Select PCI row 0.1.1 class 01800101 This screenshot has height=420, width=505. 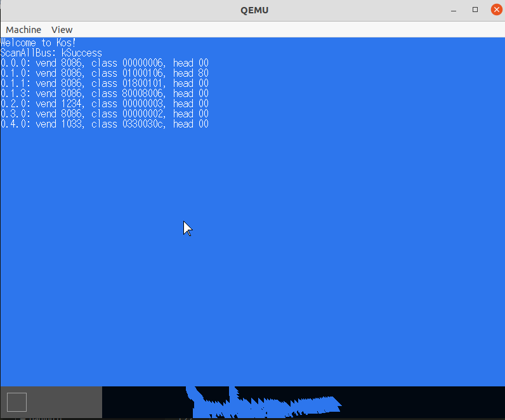click(x=105, y=83)
